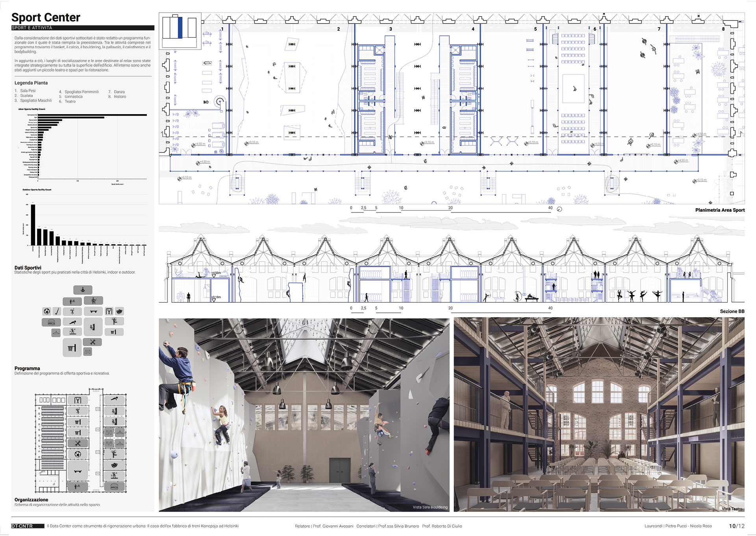Click the large basketball hoop tile in Programma
Screen dimensions: 756x536
click(72, 347)
